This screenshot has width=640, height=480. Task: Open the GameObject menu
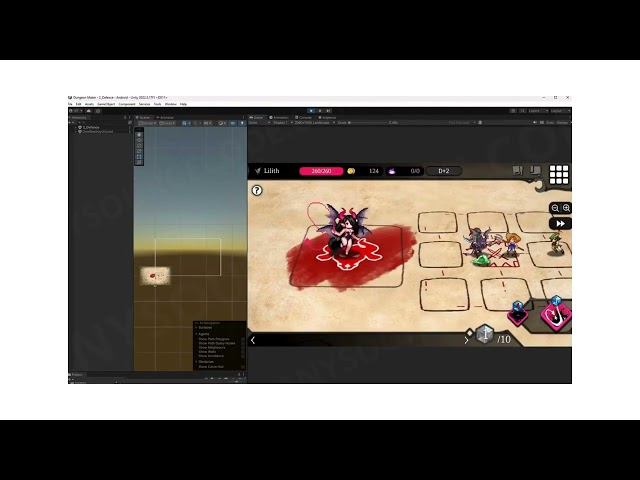106,104
